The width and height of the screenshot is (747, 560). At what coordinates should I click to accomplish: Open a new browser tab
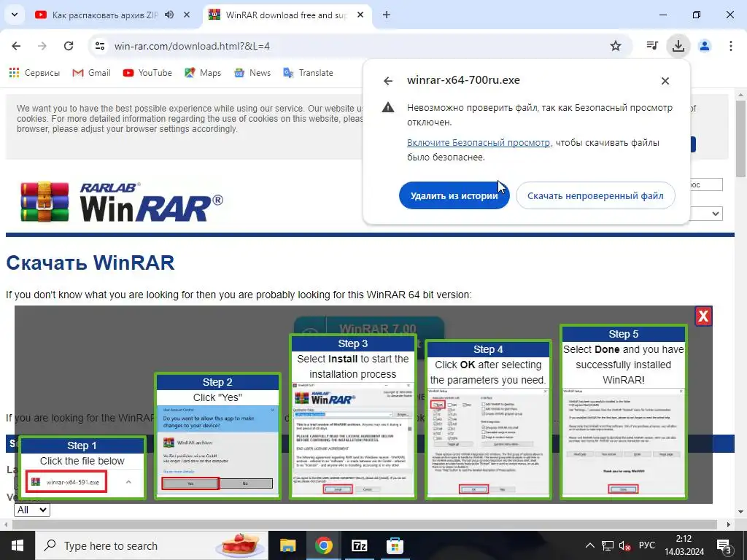387,15
